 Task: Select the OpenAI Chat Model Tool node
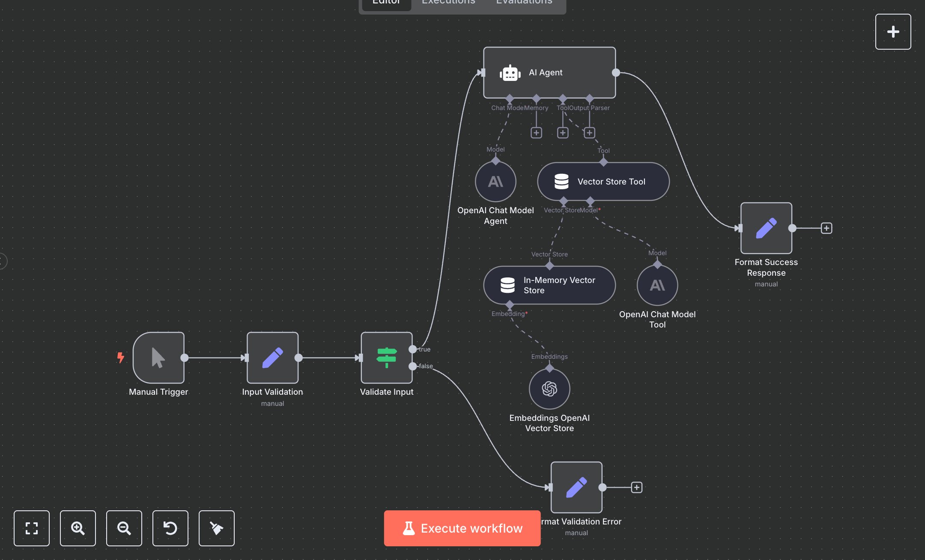[657, 285]
